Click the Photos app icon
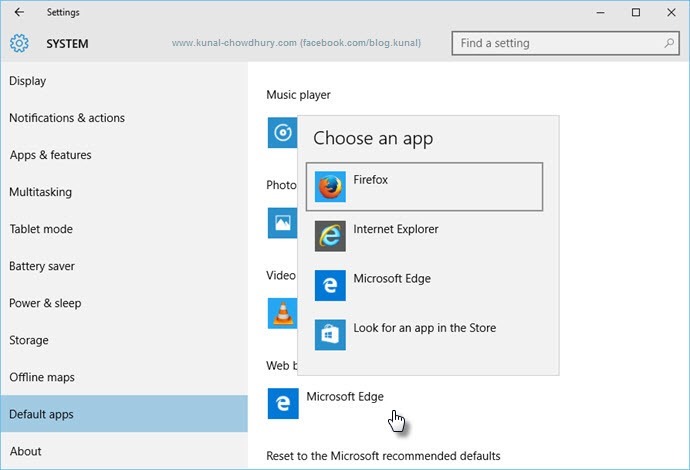This screenshot has width=690, height=470. pyautogui.click(x=283, y=223)
